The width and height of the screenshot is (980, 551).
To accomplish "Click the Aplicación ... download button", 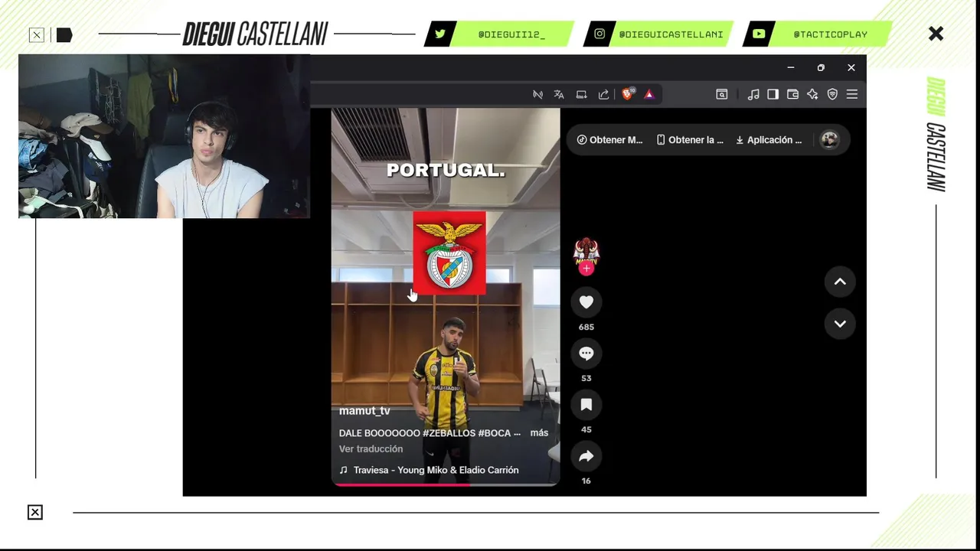I will pyautogui.click(x=769, y=140).
